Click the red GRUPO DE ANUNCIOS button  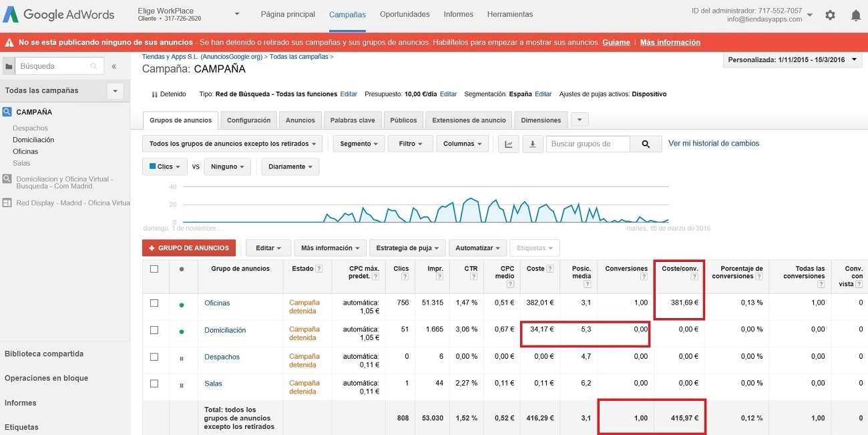[188, 247]
